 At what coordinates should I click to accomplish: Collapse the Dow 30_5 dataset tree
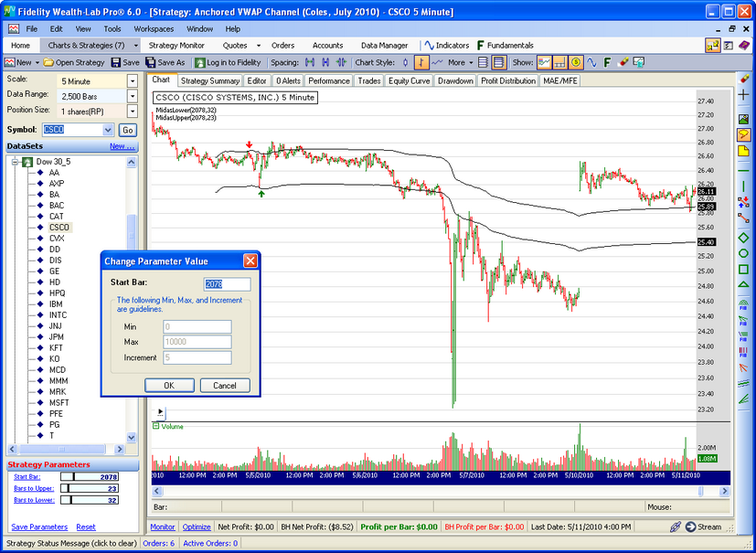coord(16,162)
